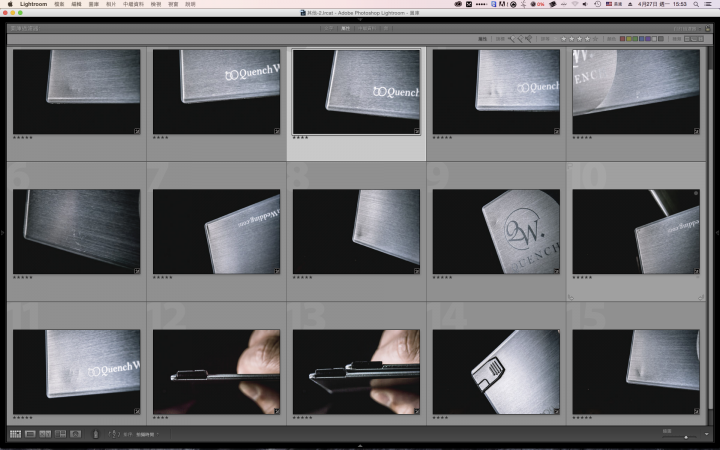This screenshot has height=450, width=720.
Task: Click the volume icon in the menu bar
Action: point(585,4)
